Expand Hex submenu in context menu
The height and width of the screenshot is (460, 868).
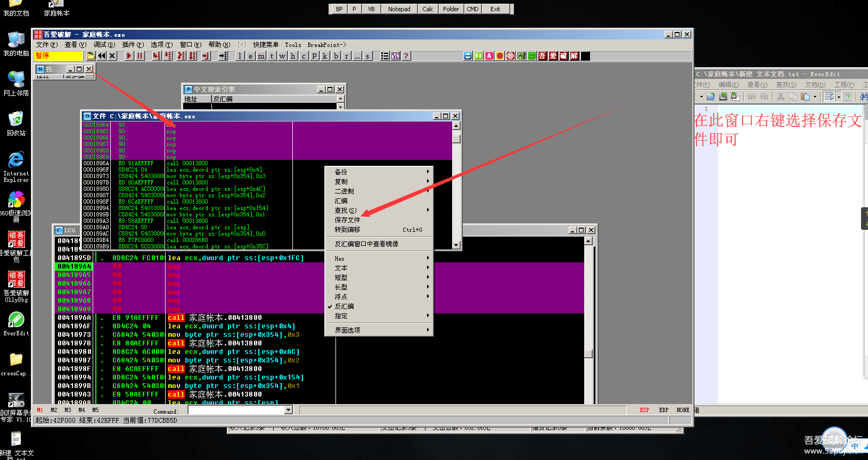pyautogui.click(x=379, y=259)
